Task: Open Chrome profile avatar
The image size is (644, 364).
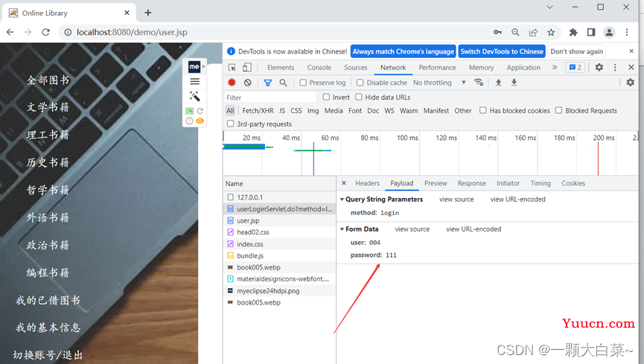Action: pyautogui.click(x=609, y=32)
